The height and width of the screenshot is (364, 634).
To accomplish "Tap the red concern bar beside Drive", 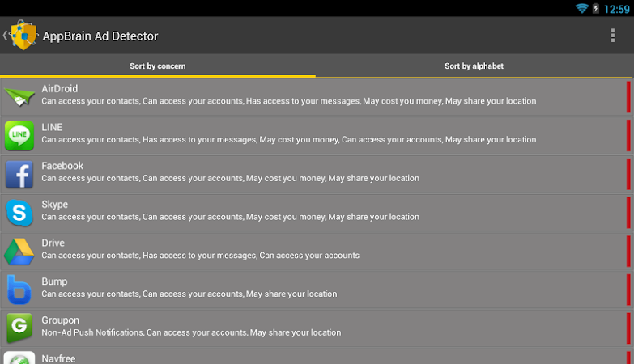I will (x=628, y=252).
